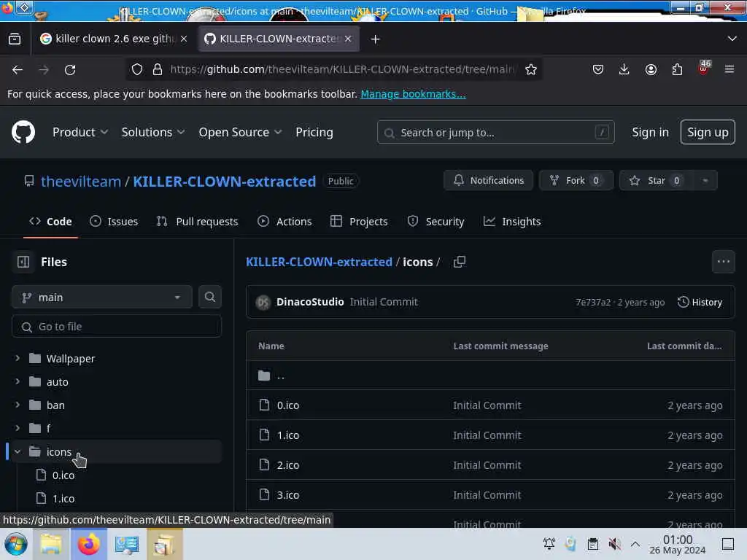This screenshot has height=560, width=747.
Task: Expand the Wallpaper folder
Action: [18, 358]
